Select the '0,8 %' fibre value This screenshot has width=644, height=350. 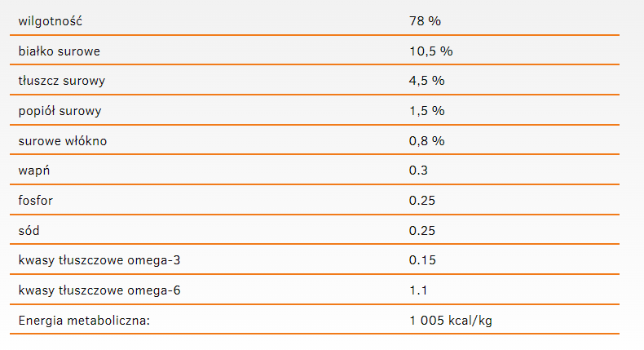point(426,141)
